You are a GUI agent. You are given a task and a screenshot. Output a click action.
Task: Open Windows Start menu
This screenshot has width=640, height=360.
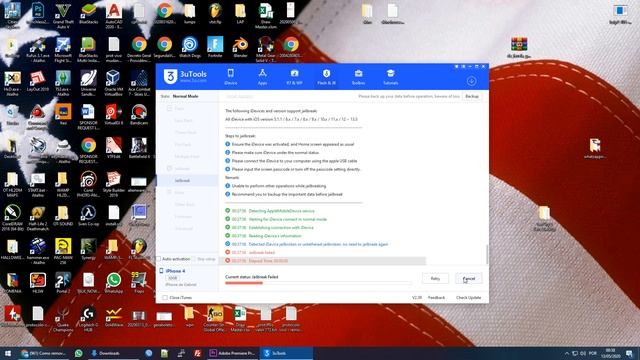(x=8, y=353)
